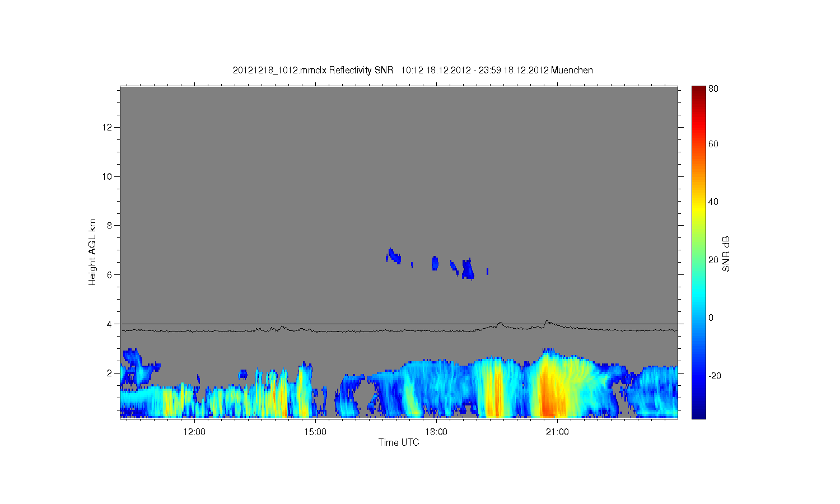This screenshot has width=840, height=504.
Task: Click the height tick label 6
Action: (x=110, y=275)
